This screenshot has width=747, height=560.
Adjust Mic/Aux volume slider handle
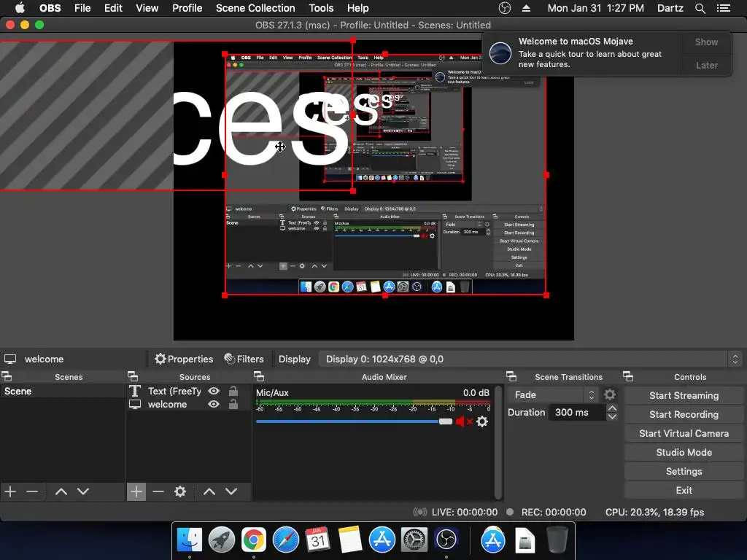point(446,421)
